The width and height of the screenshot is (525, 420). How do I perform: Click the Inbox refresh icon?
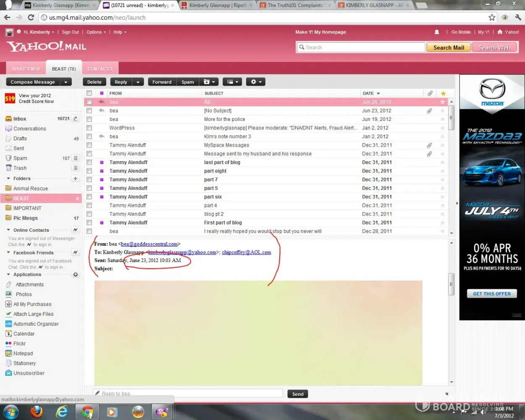pyautogui.click(x=76, y=119)
